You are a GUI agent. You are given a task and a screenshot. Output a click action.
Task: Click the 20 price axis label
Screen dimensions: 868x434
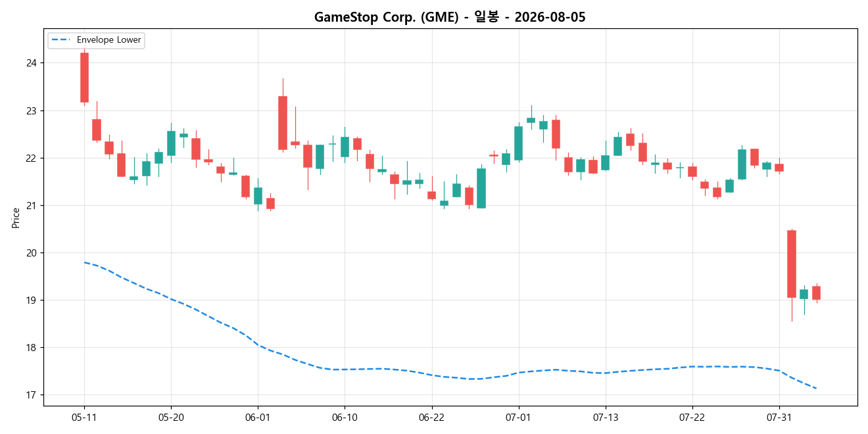[x=32, y=253]
